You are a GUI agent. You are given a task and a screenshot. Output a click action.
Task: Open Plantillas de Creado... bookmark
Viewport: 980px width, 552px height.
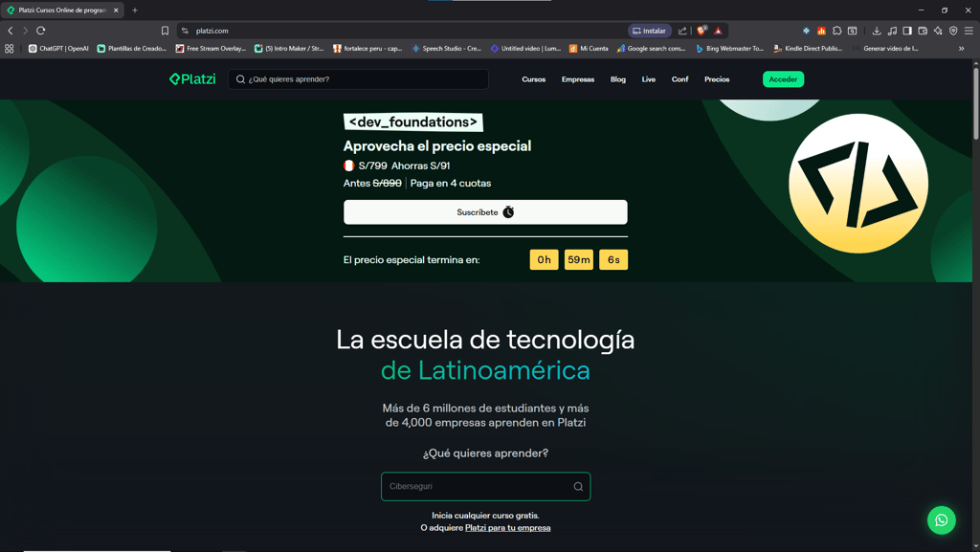coord(131,48)
